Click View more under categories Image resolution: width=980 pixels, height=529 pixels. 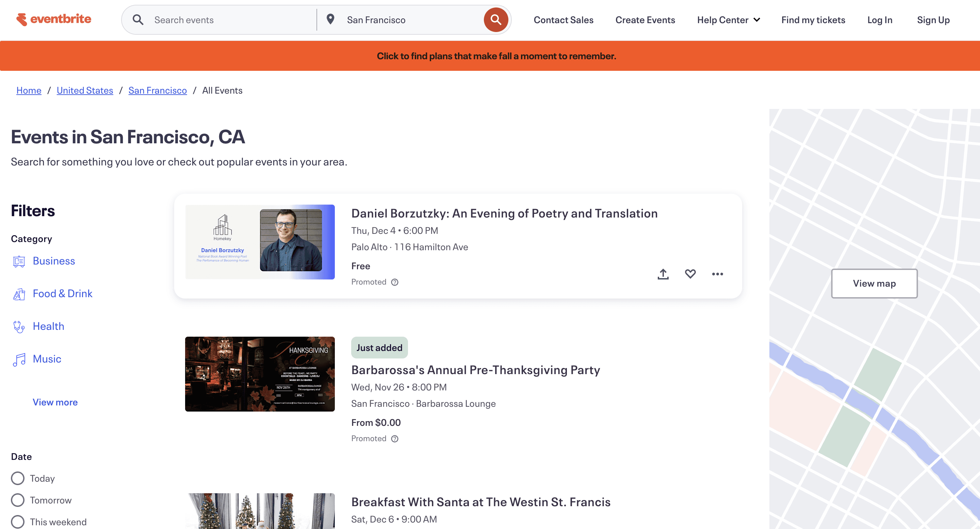(55, 402)
